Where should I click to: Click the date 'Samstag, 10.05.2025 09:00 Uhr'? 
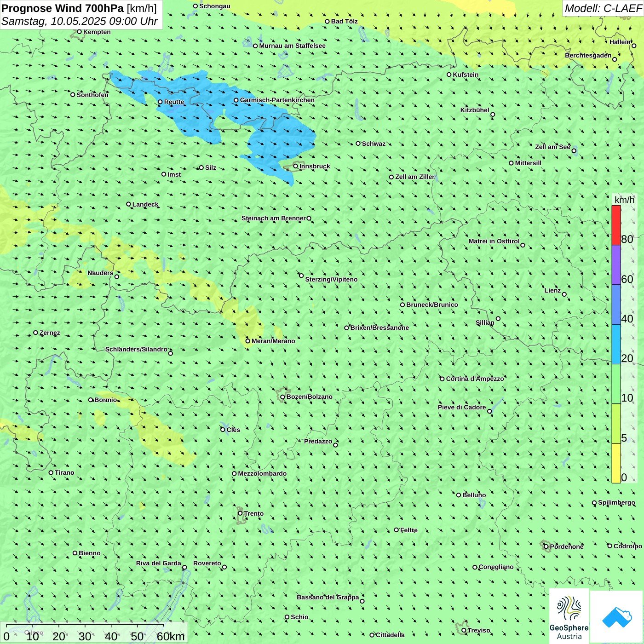pyautogui.click(x=80, y=21)
